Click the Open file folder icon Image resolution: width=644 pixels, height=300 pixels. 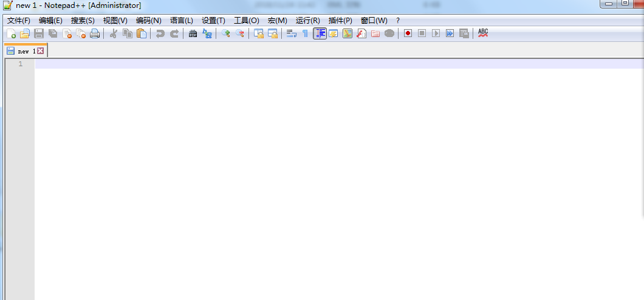point(25,33)
